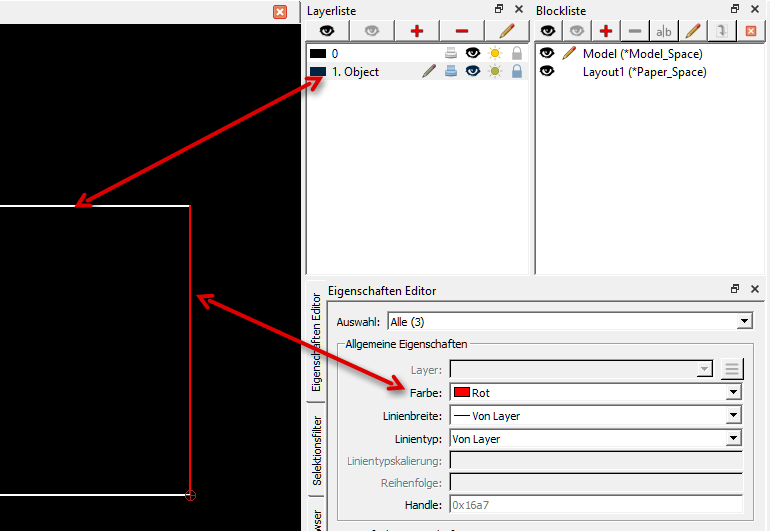Toggle visibility eye of Layout1 (*Paper_Space) block

coord(547,71)
